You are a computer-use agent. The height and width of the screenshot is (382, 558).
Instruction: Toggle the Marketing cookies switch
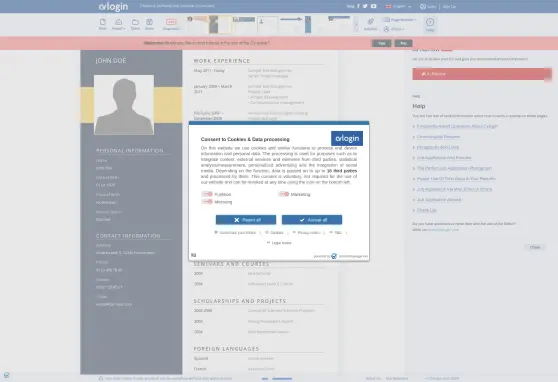click(x=284, y=194)
